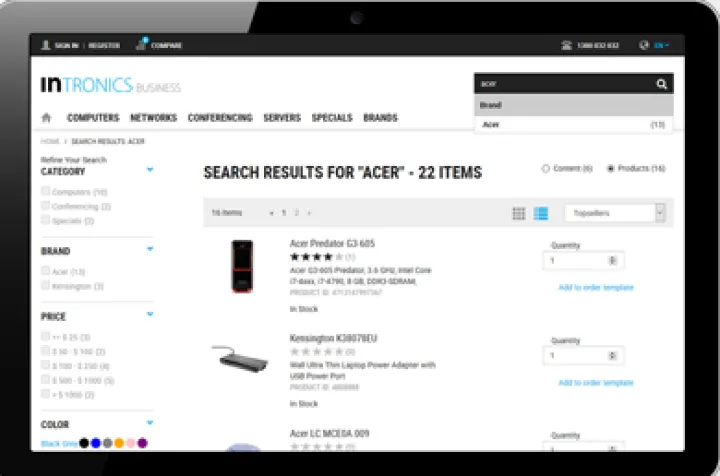The width and height of the screenshot is (720, 476).
Task: Filter by black color swatch
Action: click(84, 443)
